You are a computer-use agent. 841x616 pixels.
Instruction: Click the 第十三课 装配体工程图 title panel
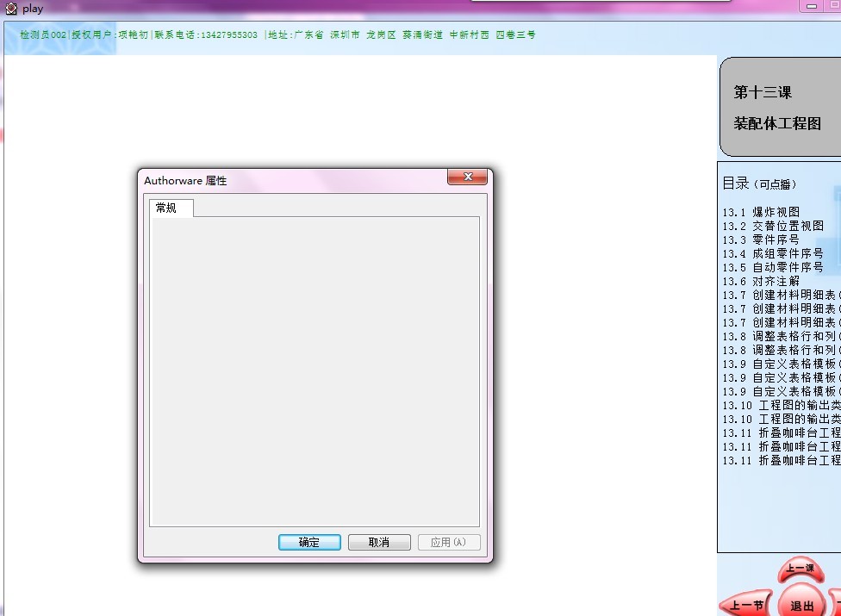780,107
